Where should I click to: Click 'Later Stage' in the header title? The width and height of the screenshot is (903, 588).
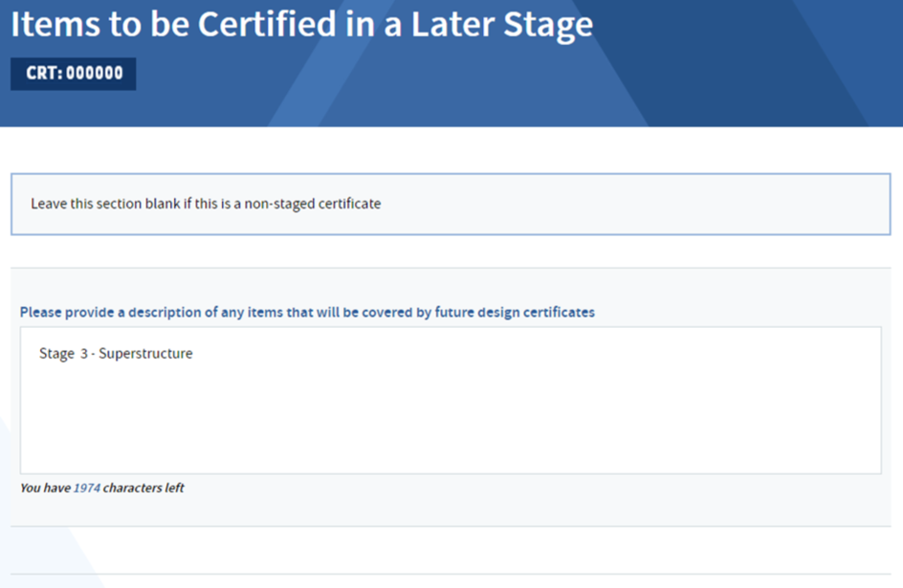coord(501,25)
